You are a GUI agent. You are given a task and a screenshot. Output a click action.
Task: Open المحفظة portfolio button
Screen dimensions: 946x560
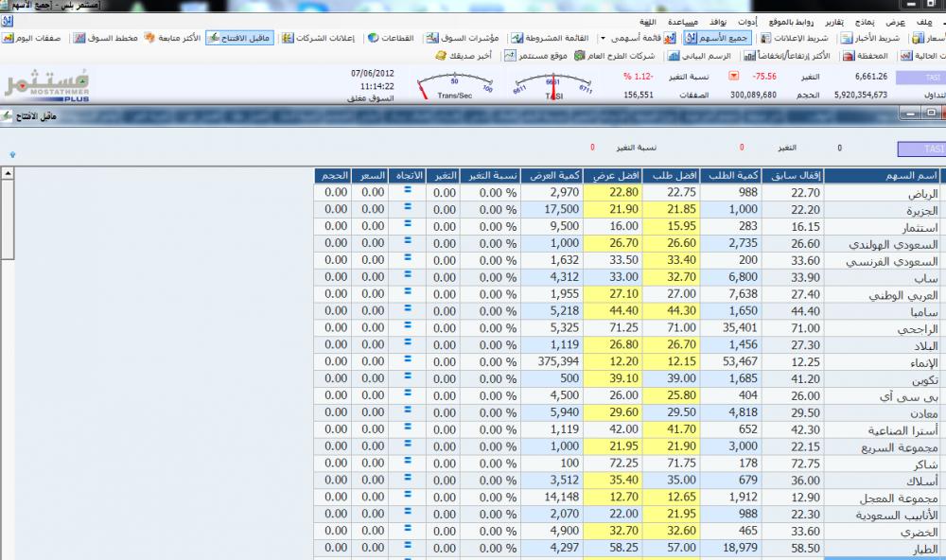866,56
